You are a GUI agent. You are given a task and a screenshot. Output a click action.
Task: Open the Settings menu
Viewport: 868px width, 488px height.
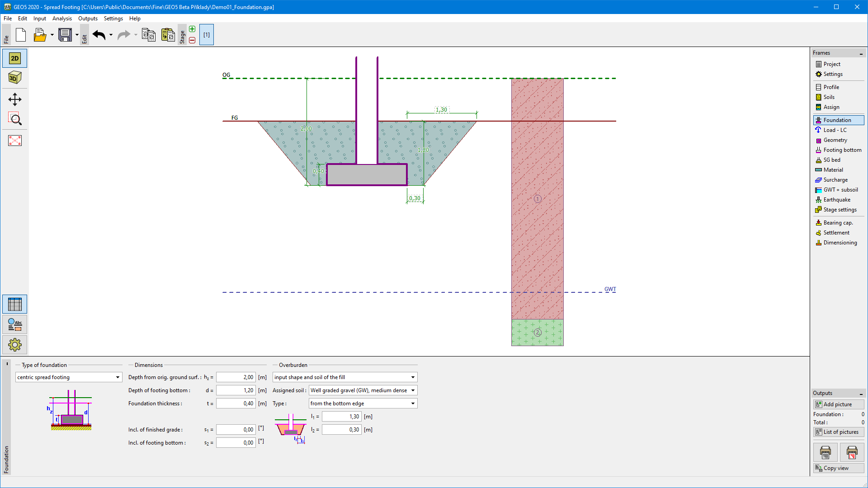113,19
